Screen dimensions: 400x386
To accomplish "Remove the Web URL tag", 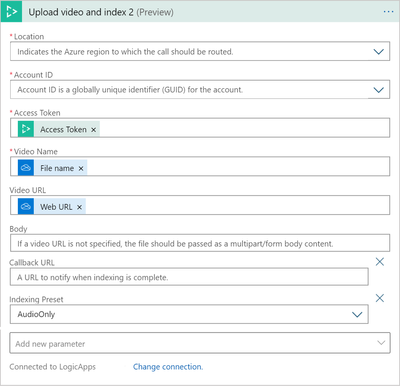I will click(79, 207).
